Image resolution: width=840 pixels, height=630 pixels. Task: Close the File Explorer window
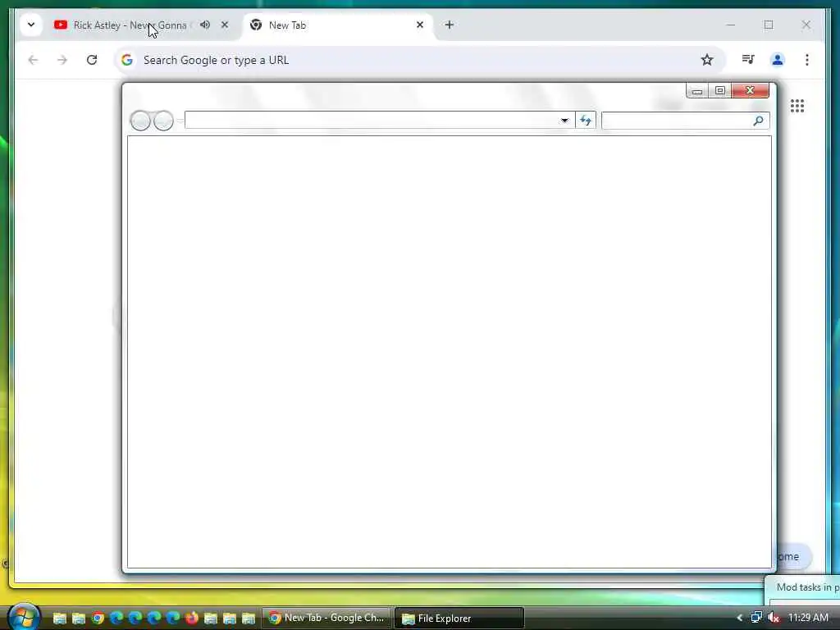pos(750,90)
